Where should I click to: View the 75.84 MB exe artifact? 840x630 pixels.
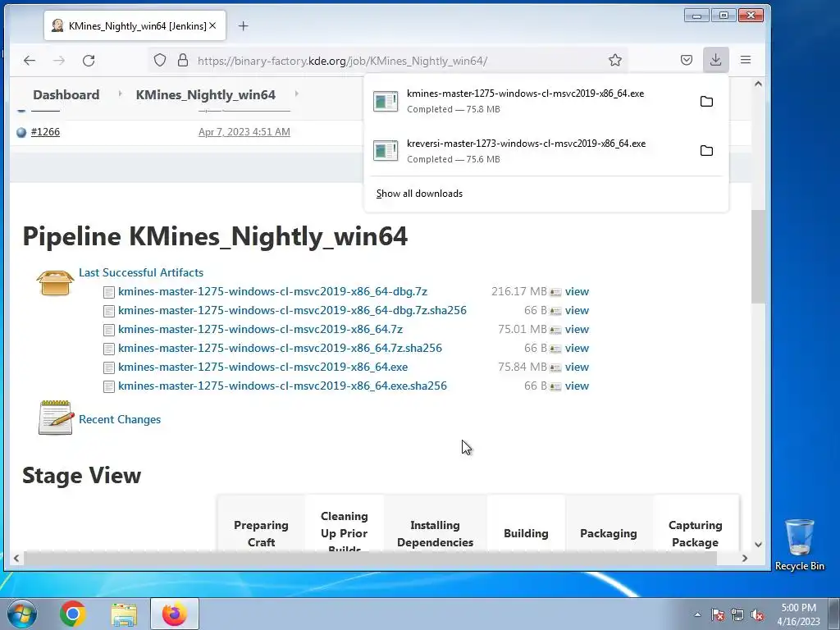pyautogui.click(x=577, y=367)
